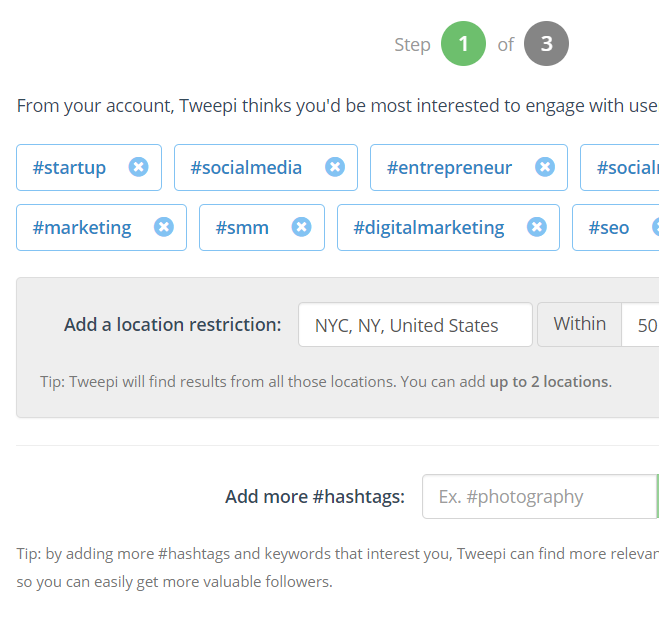This screenshot has height=621, width=659.
Task: Click the Within label box
Action: coord(579,324)
